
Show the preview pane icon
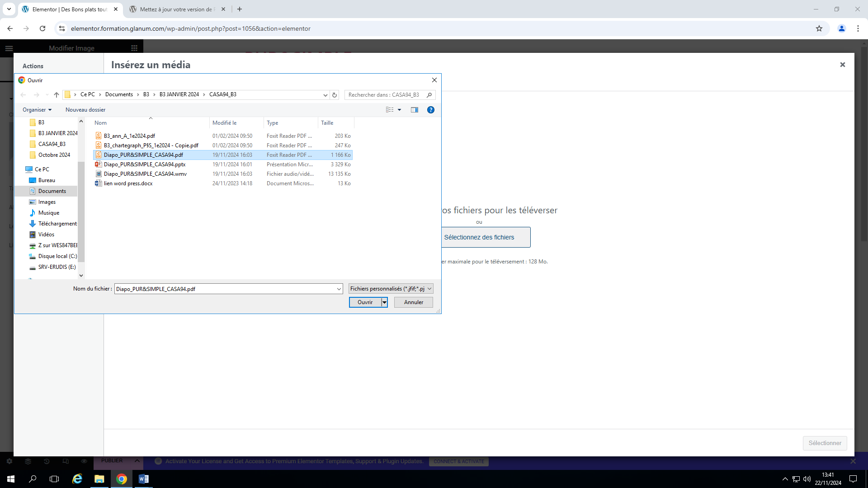click(414, 110)
